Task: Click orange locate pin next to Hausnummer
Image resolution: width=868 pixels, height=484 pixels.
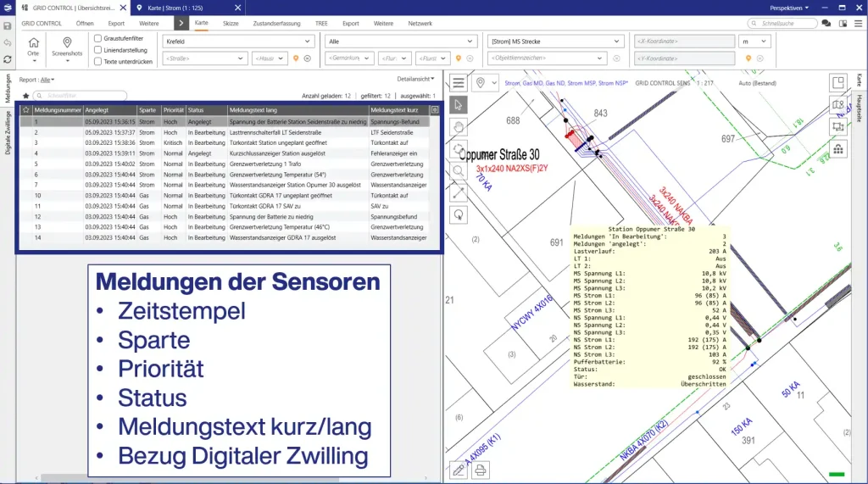Action: pos(296,58)
